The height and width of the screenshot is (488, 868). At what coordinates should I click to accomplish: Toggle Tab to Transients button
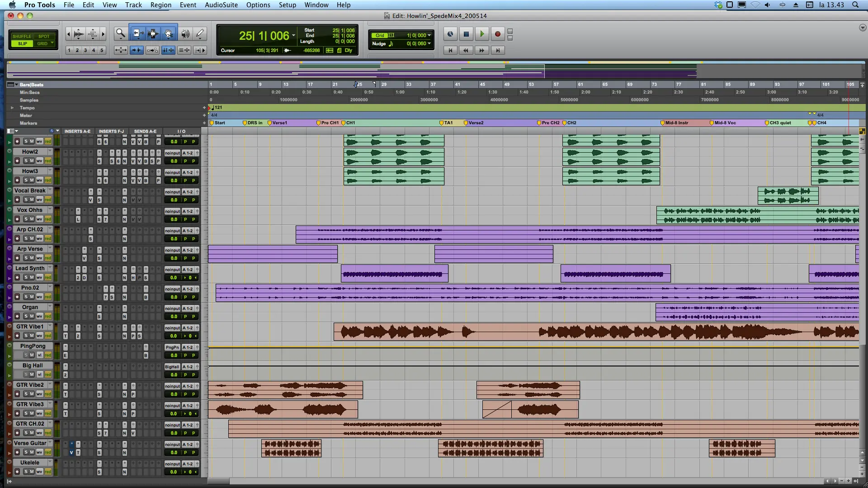(136, 50)
